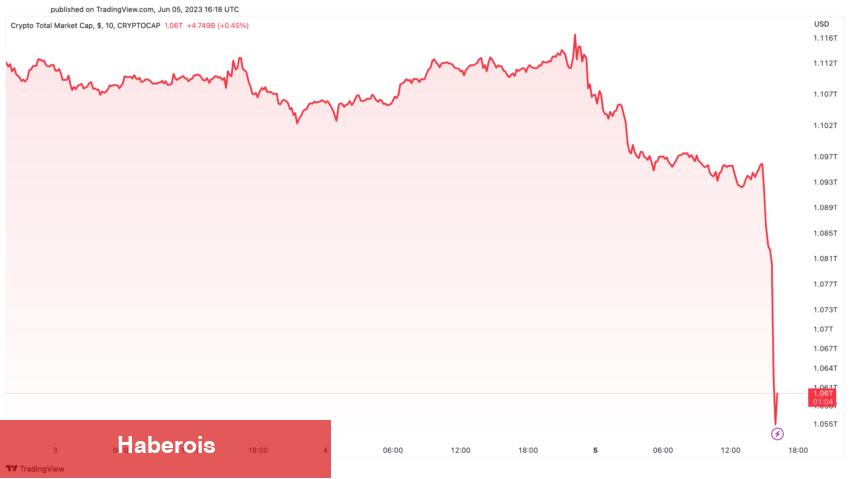The height and width of the screenshot is (479, 850).
Task: Click the 1.116T price axis label
Action: pyautogui.click(x=825, y=38)
